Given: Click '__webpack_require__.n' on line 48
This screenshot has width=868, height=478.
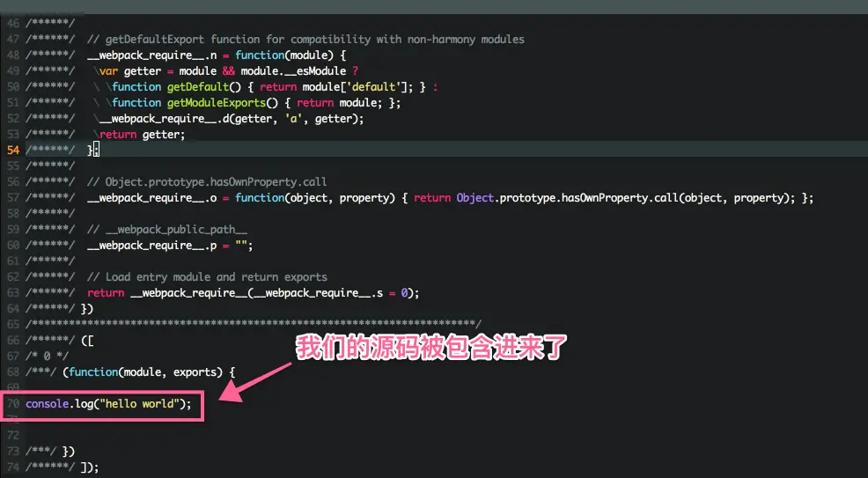Looking at the screenshot, I should point(151,55).
